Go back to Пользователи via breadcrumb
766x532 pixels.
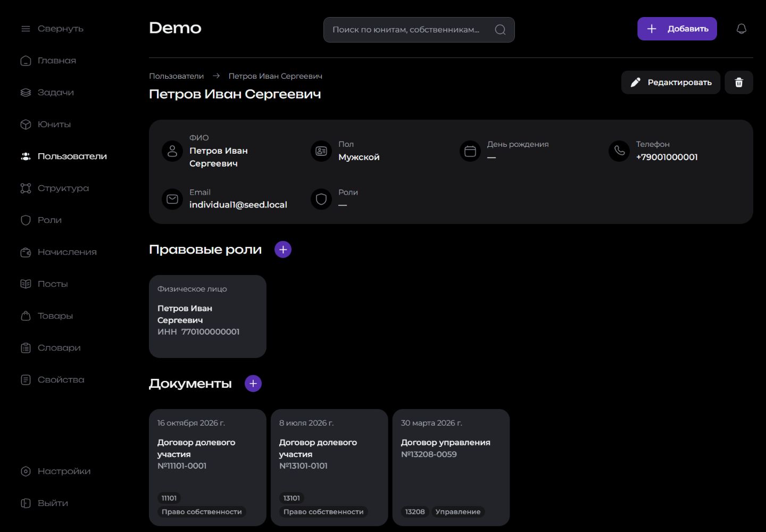[x=176, y=76]
